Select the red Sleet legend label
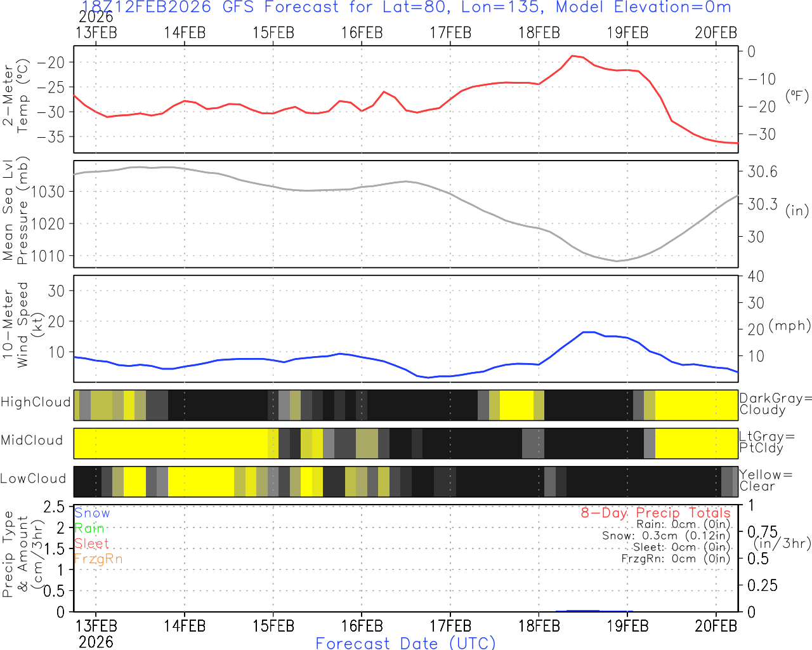 (x=91, y=543)
